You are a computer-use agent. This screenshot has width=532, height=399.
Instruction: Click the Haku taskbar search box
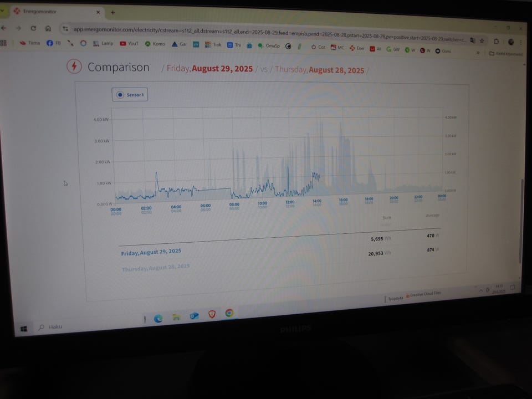click(x=51, y=327)
